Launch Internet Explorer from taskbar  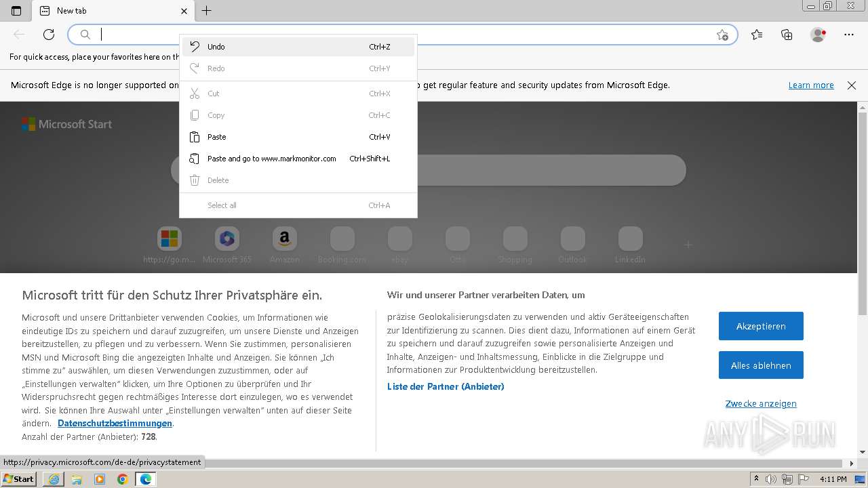tap(54, 479)
